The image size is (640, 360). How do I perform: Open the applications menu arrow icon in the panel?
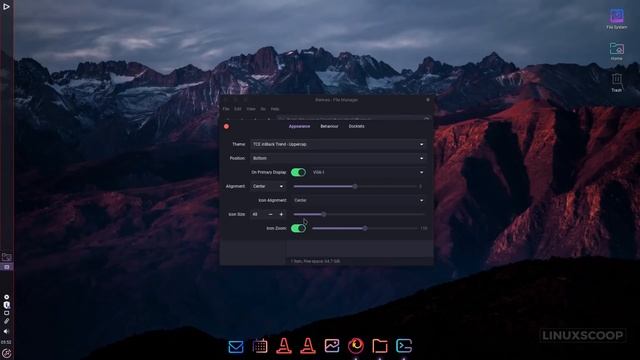tap(6, 6)
